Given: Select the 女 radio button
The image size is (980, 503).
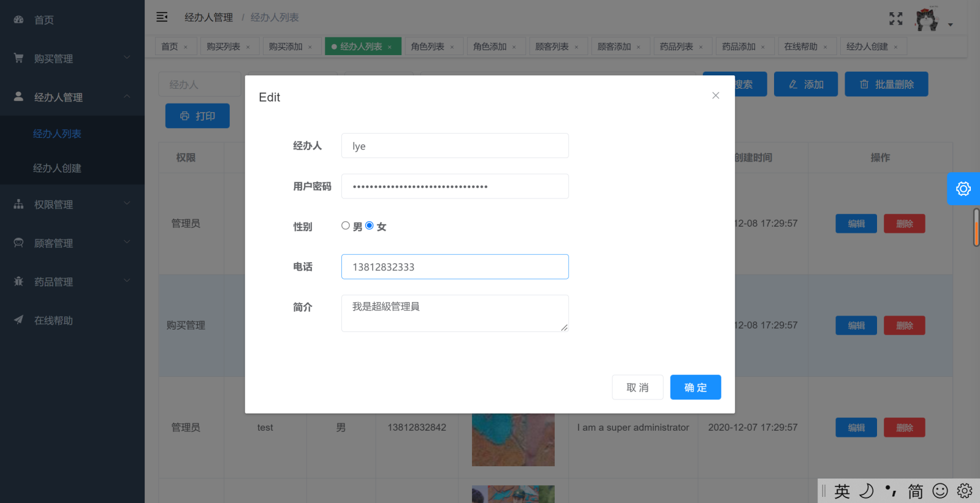Looking at the screenshot, I should click(x=370, y=225).
